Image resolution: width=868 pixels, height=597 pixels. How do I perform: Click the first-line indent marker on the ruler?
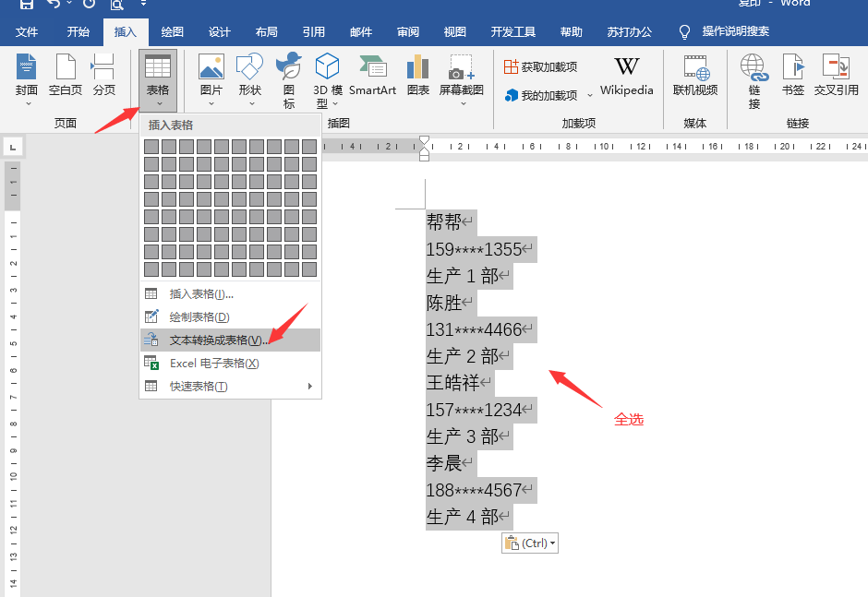tap(424, 140)
